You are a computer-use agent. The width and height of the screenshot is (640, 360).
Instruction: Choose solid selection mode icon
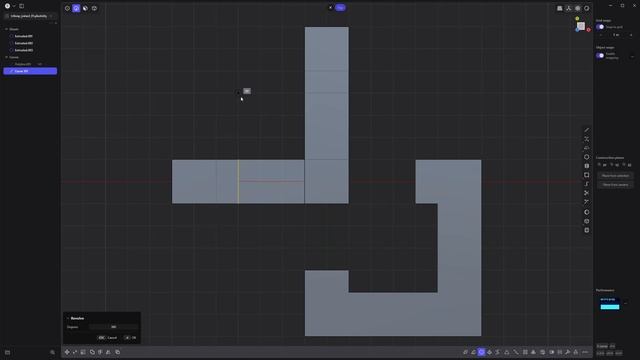coord(94,8)
